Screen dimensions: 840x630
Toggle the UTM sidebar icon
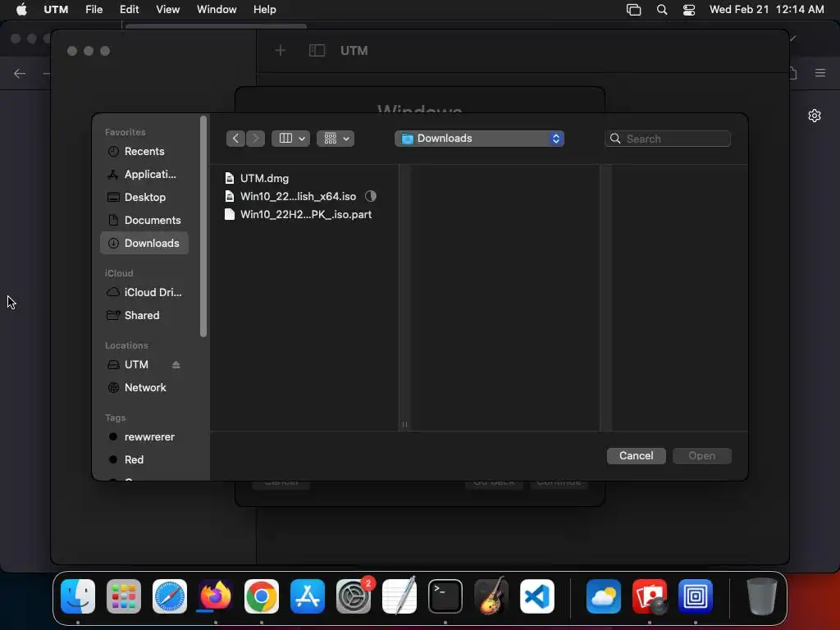point(317,50)
